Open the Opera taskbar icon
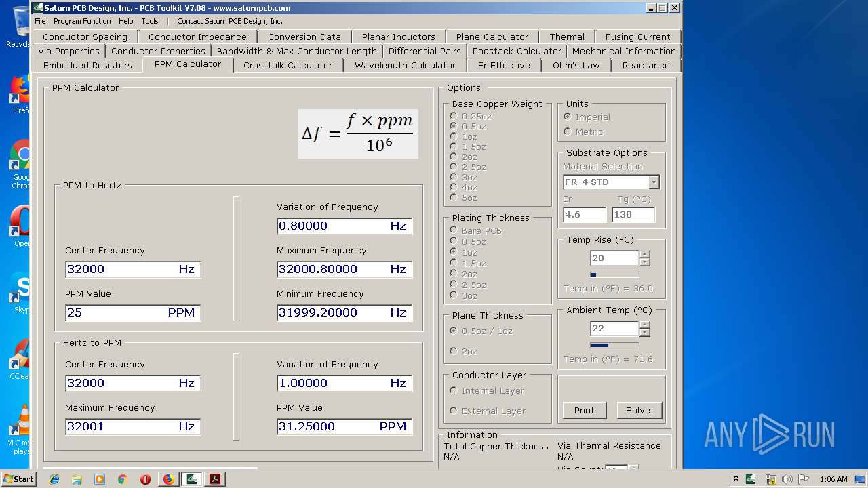This screenshot has width=868, height=488. click(x=145, y=479)
